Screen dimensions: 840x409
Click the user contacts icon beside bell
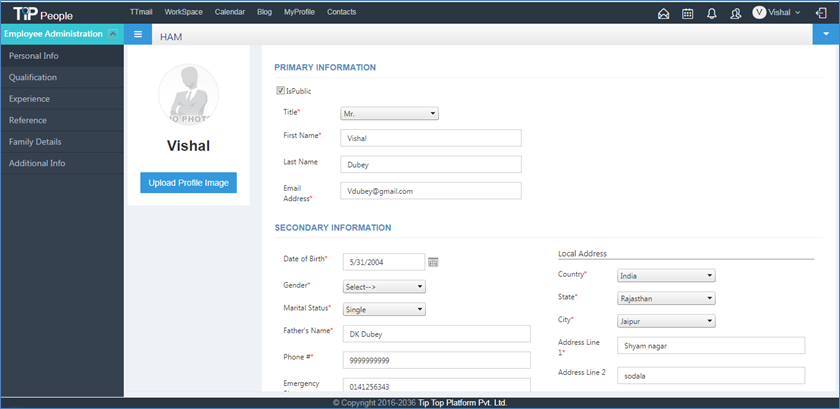736,13
